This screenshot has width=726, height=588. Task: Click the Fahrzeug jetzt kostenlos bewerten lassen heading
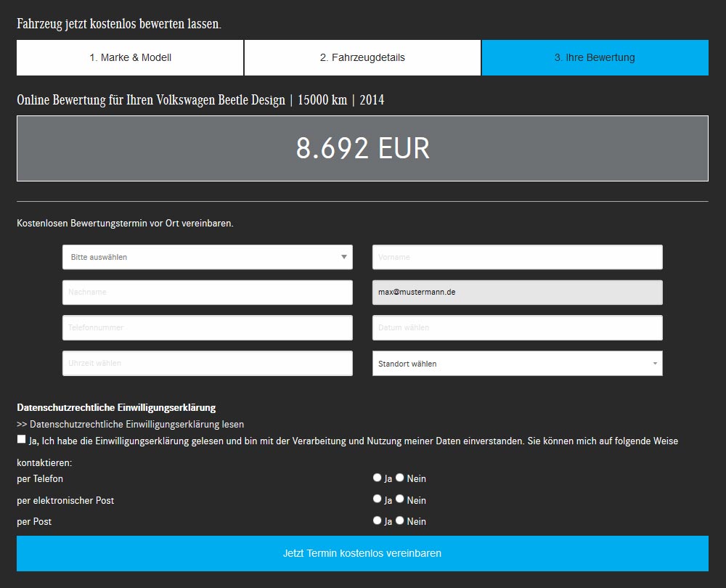click(x=119, y=24)
